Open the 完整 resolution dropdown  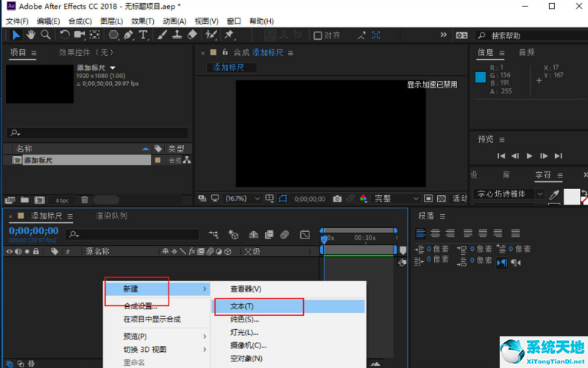click(396, 199)
